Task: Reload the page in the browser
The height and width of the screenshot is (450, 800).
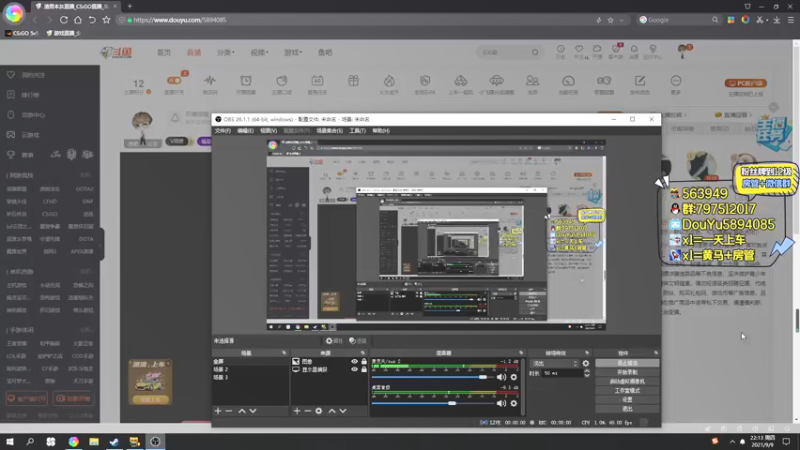Action: [64, 20]
